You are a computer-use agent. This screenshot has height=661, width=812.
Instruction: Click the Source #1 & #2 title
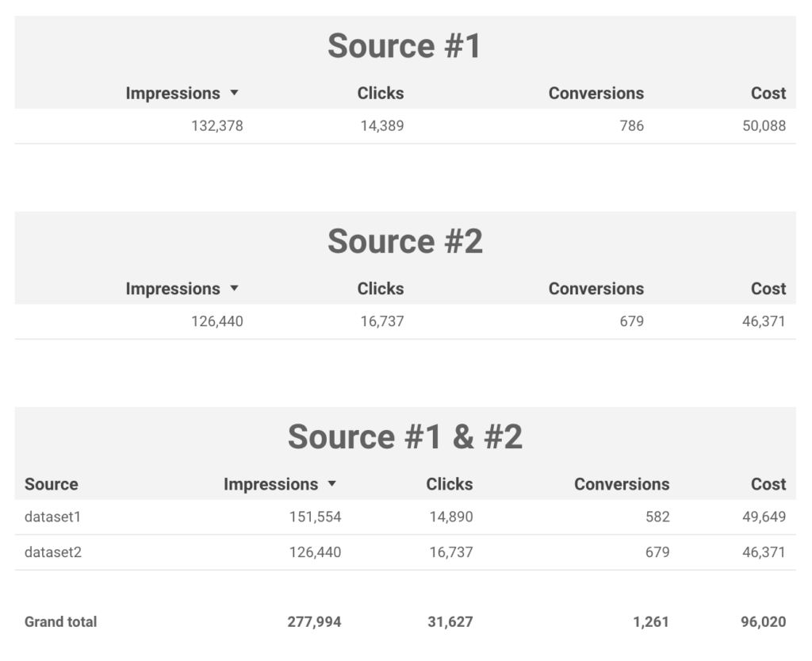point(404,437)
